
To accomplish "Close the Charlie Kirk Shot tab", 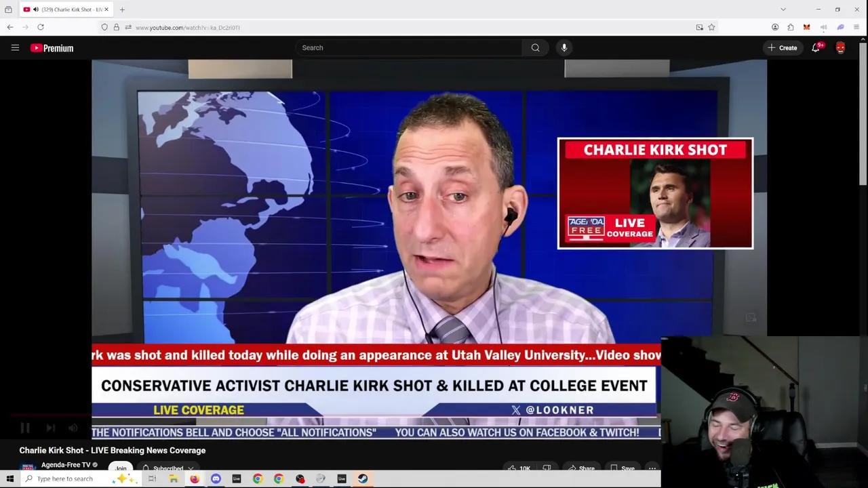I will coord(106,9).
